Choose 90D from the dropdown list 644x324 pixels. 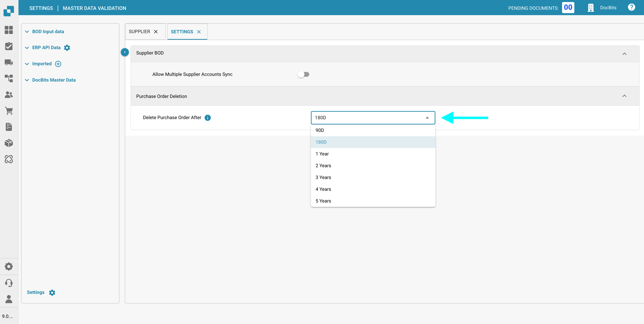(319, 130)
